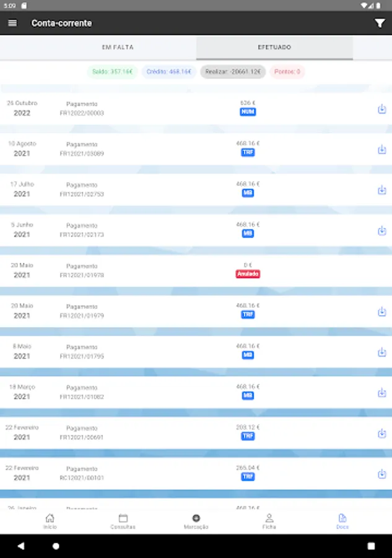The height and width of the screenshot is (558, 392).
Task: Download receipt FR12022/00003
Action: pos(381,109)
